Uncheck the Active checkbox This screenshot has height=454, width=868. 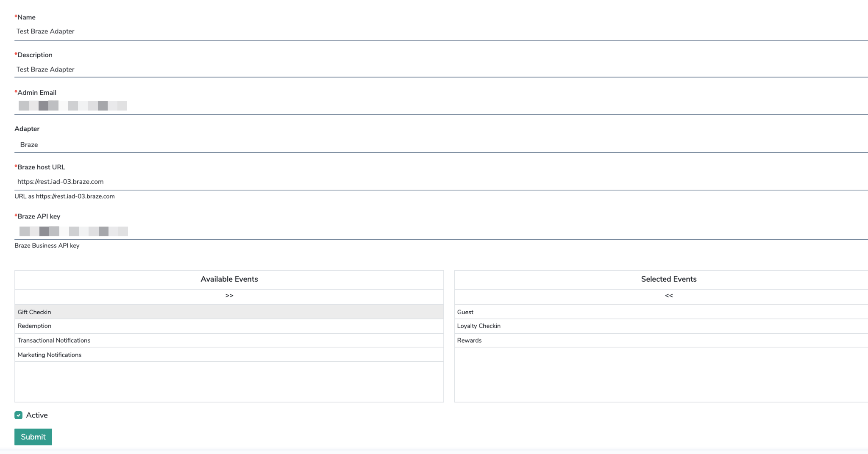click(19, 415)
